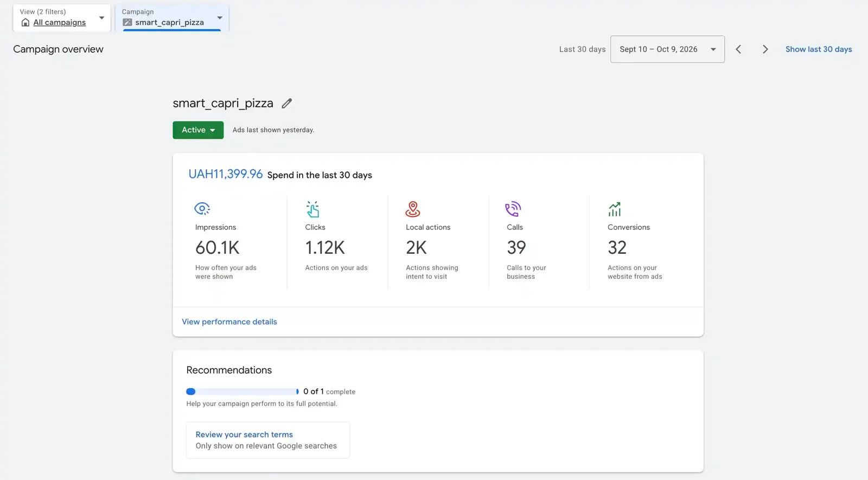Click 'Actions on your ads' description
Image resolution: width=868 pixels, height=480 pixels.
coord(336,268)
